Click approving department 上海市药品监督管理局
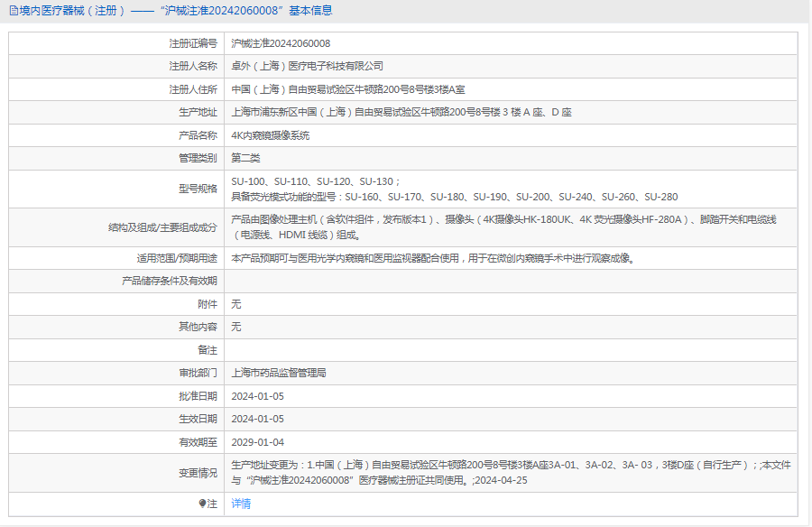Viewport: 812px width, 527px height. pos(279,373)
